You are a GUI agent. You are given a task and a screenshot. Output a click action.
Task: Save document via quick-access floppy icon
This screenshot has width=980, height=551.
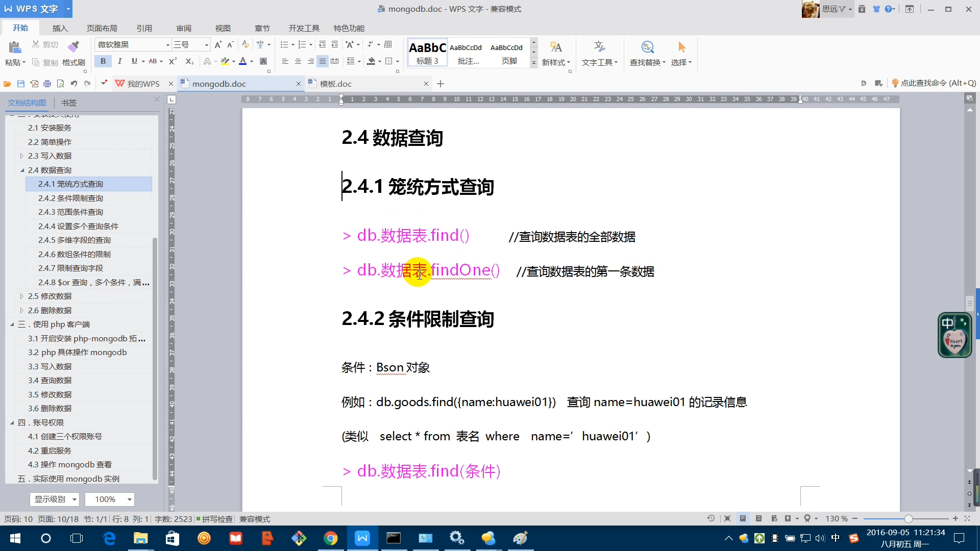point(21,84)
